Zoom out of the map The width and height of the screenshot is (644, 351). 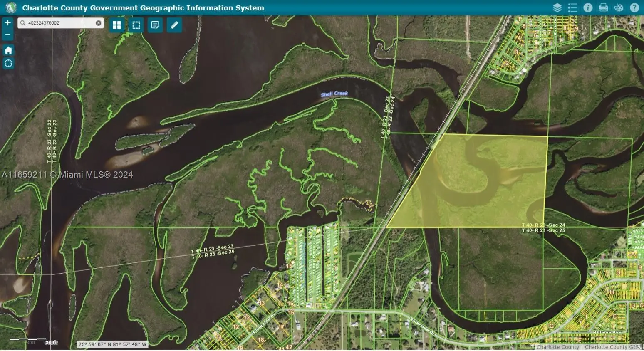8,35
